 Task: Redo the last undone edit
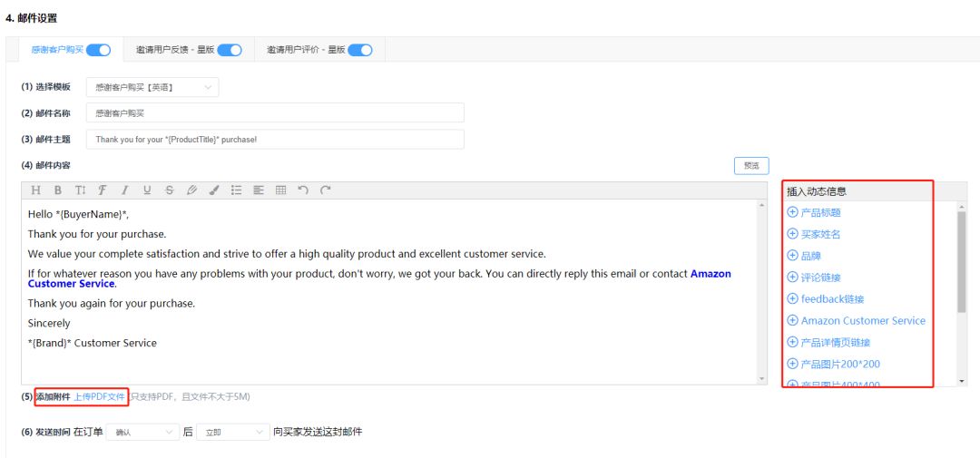[326, 190]
